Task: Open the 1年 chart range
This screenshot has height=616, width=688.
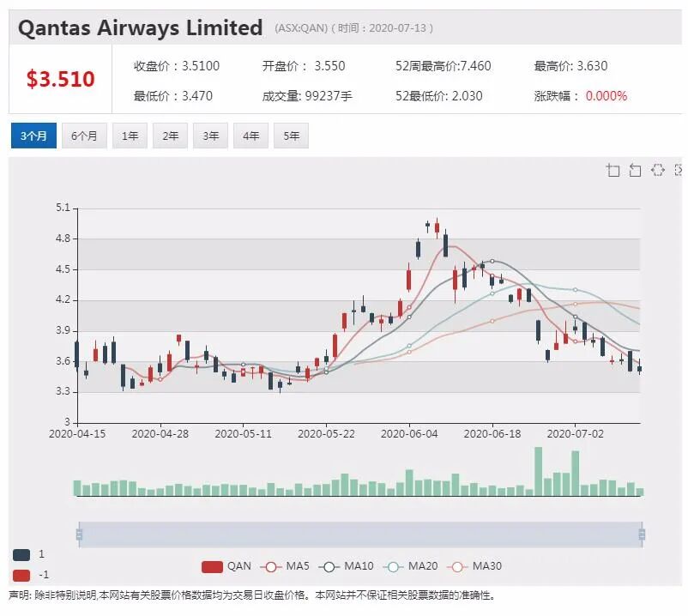Action: coord(130,136)
